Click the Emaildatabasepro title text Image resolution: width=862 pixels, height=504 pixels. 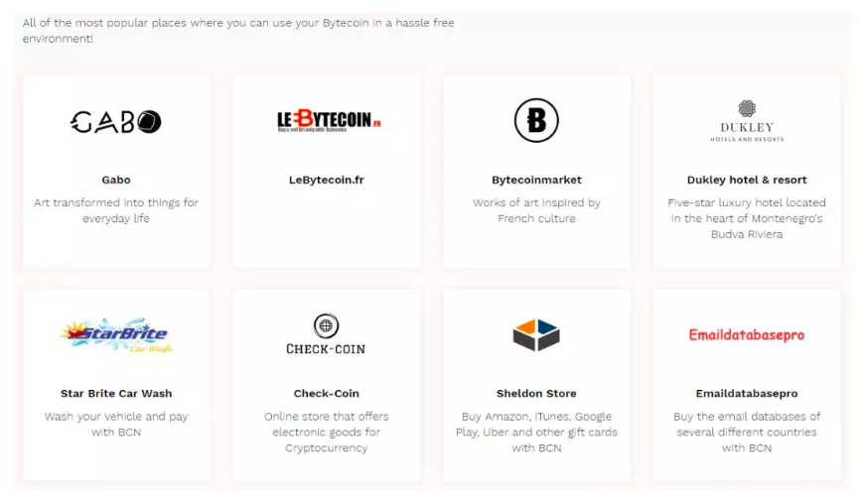pyautogui.click(x=747, y=394)
